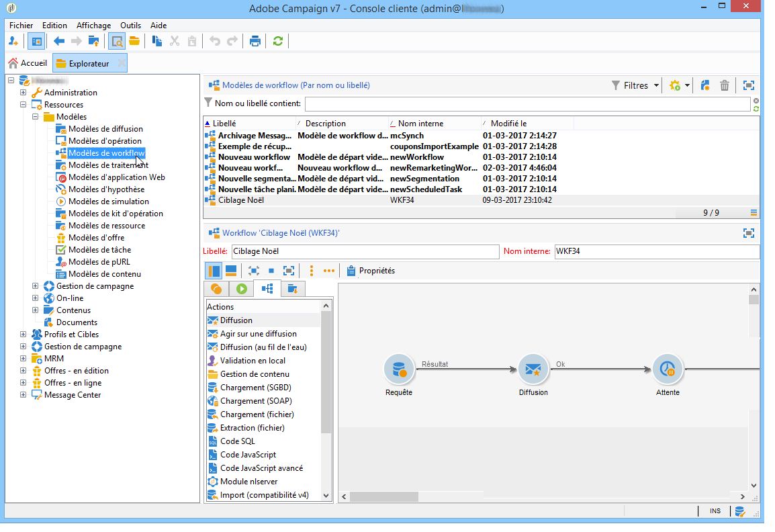Open the Fichier menu
The height and width of the screenshot is (532, 775).
point(21,26)
